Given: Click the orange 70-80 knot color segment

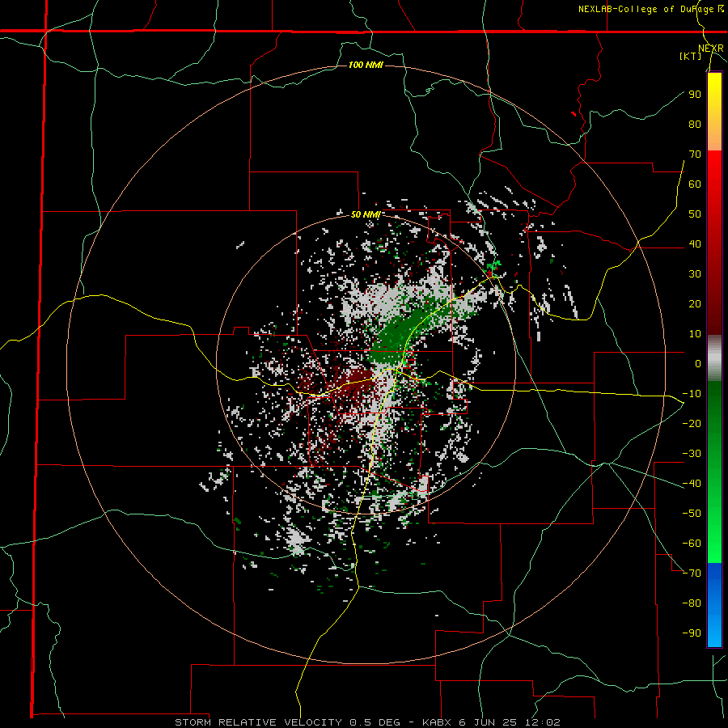Looking at the screenshot, I should point(714,138).
